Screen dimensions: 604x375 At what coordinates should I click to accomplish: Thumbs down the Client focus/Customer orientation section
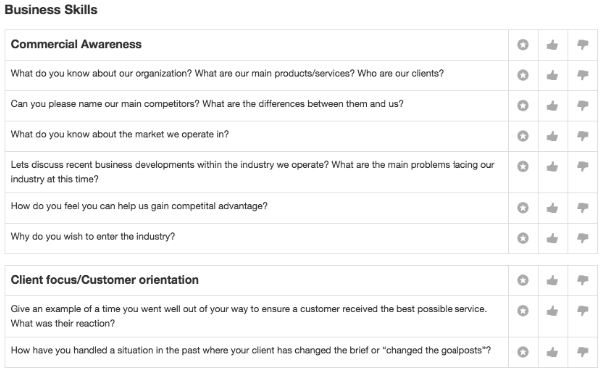pos(582,280)
